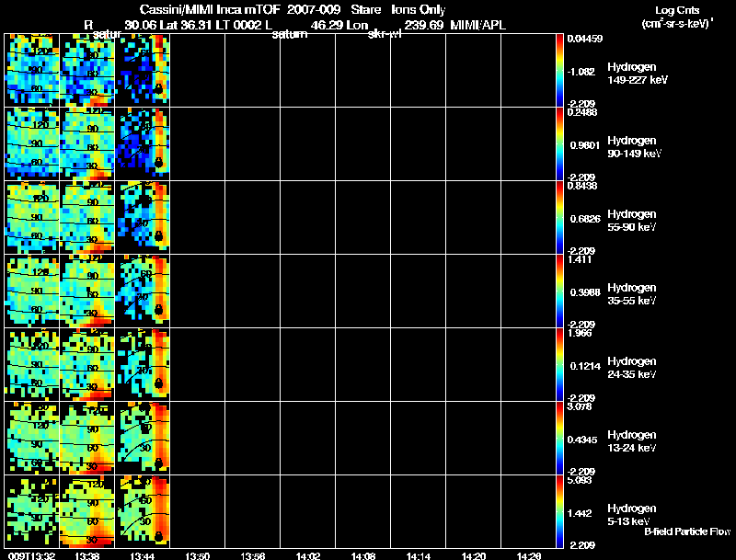Click the '35-55 keV' energy label
Viewport: 736px width, 560px height.
(632, 301)
